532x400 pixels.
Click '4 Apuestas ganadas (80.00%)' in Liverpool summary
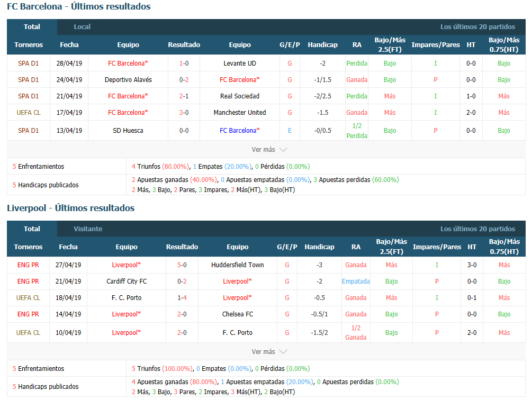tap(174, 382)
